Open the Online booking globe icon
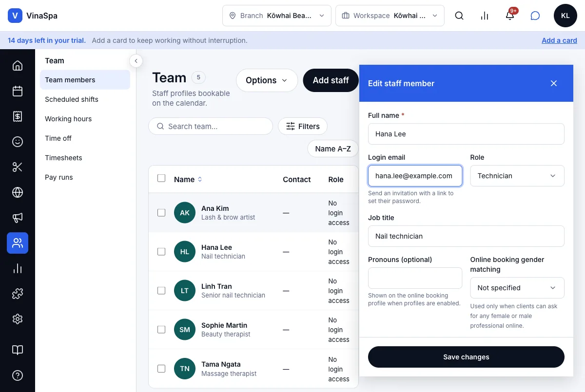585x392 pixels. click(18, 192)
